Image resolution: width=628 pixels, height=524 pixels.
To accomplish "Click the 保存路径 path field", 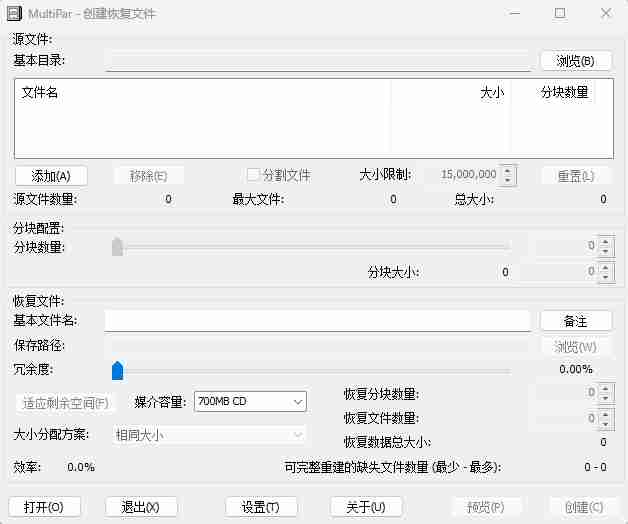I will point(317,346).
